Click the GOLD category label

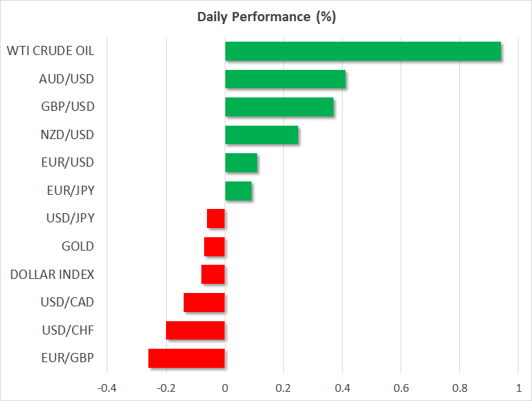click(x=78, y=246)
